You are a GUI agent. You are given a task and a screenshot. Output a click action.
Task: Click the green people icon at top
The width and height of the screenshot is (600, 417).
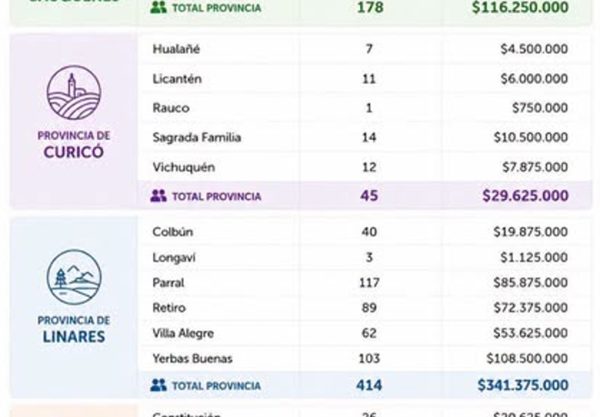pyautogui.click(x=158, y=7)
